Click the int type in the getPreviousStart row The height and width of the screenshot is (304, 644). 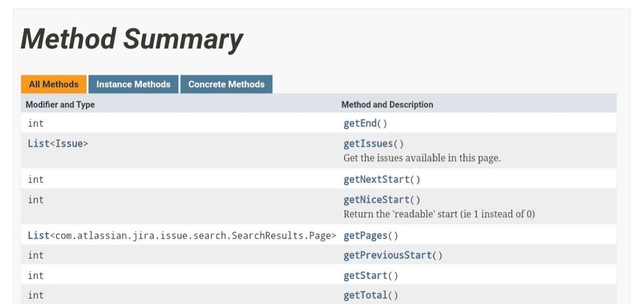coord(35,255)
